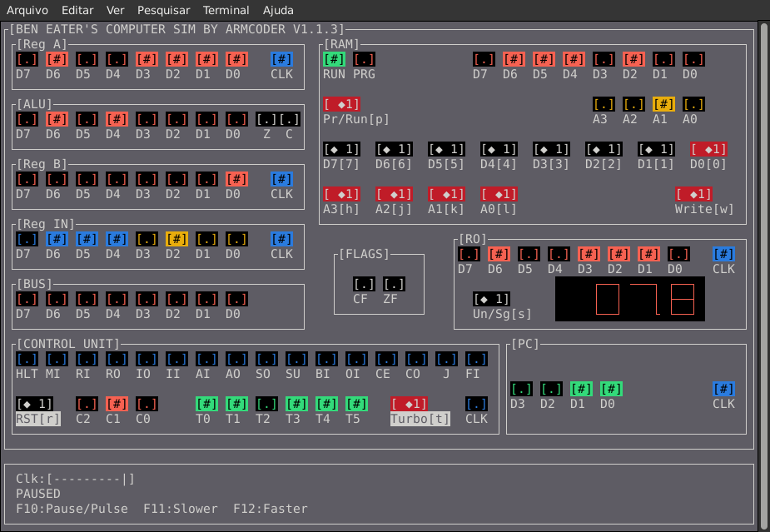Click the Reg A CLK indicator

tap(282, 59)
